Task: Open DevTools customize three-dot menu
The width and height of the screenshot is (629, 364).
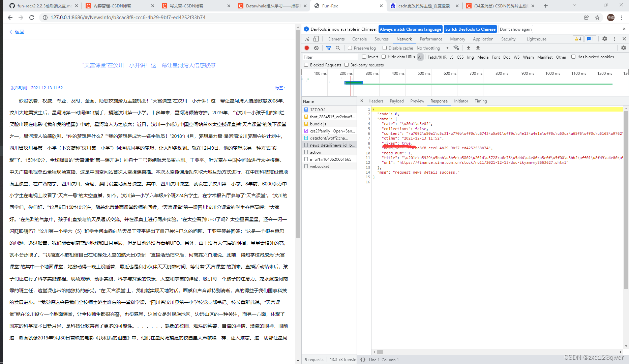Action: (x=614, y=39)
